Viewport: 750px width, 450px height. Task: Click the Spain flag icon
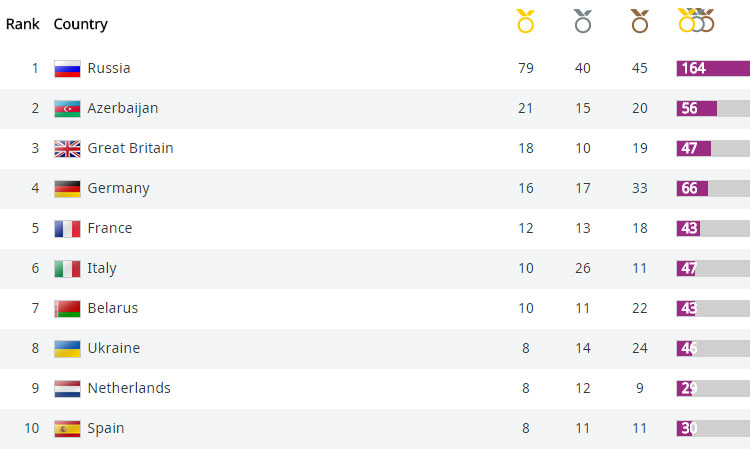click(x=67, y=429)
